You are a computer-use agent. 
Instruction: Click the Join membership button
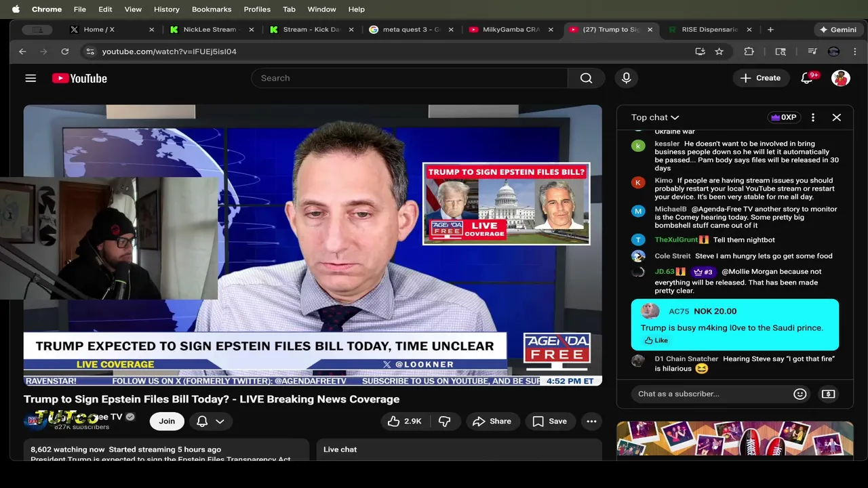click(x=167, y=422)
